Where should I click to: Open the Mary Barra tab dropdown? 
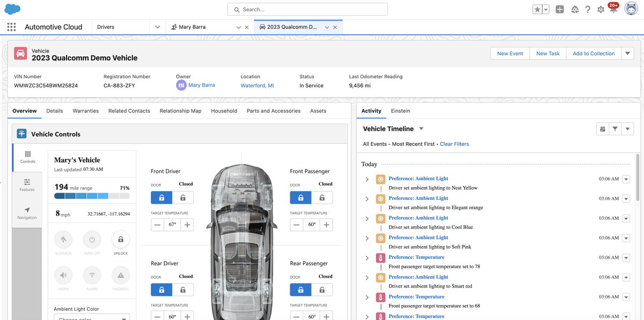(239, 27)
